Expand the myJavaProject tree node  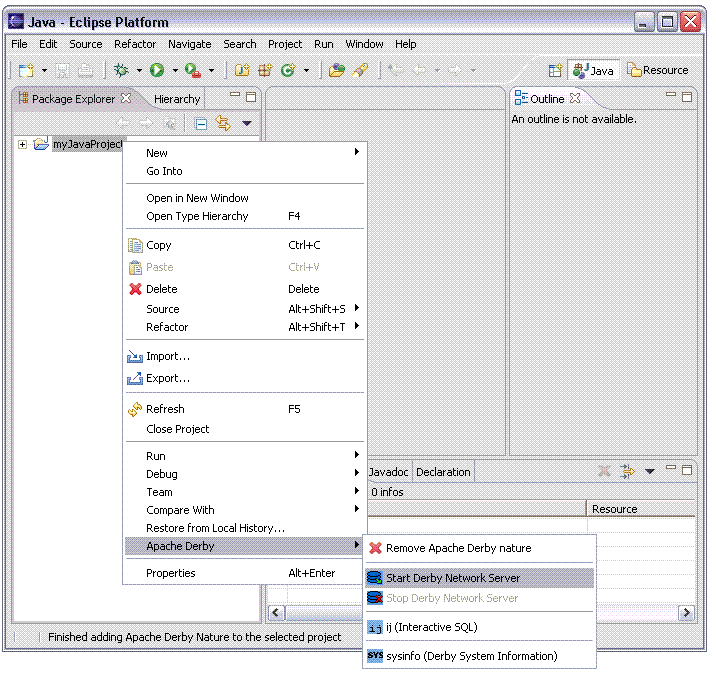coord(22,144)
